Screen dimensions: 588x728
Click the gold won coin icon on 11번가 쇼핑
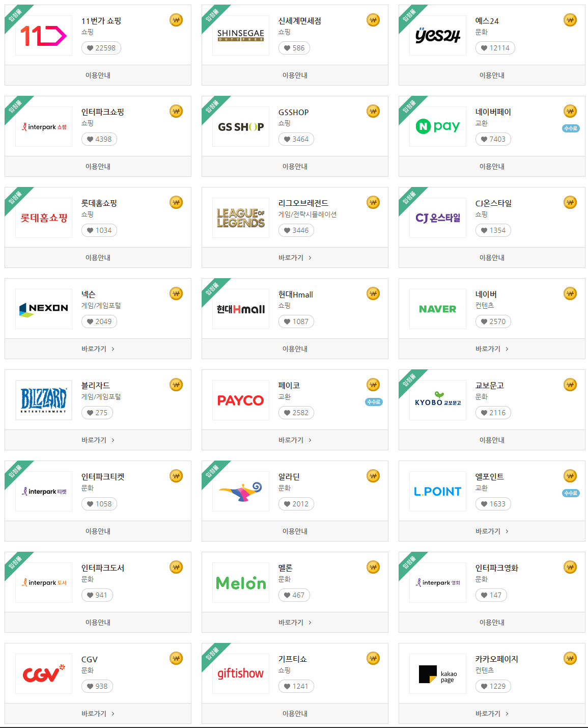click(176, 20)
